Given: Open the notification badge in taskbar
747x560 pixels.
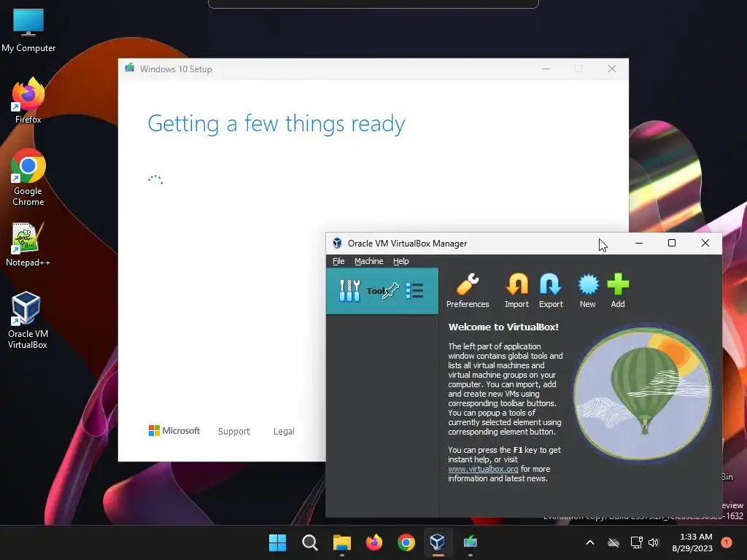Looking at the screenshot, I should coord(727,542).
